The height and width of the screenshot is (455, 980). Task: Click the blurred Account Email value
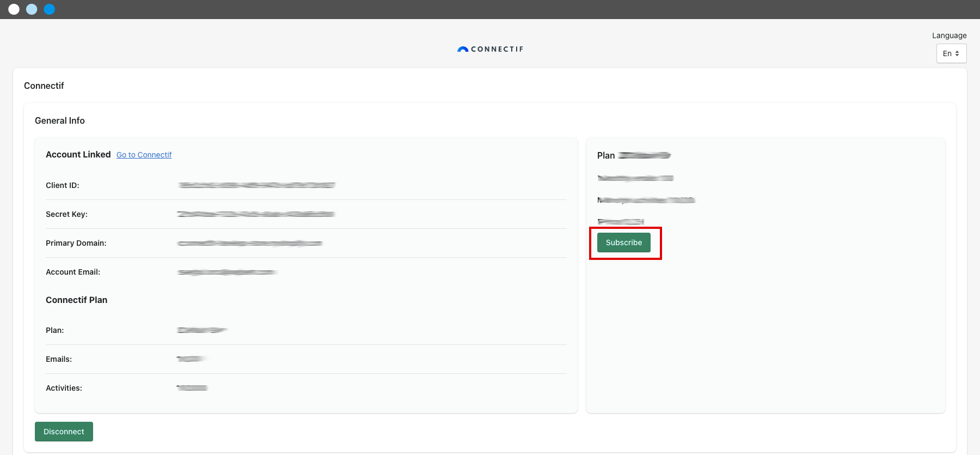click(227, 272)
